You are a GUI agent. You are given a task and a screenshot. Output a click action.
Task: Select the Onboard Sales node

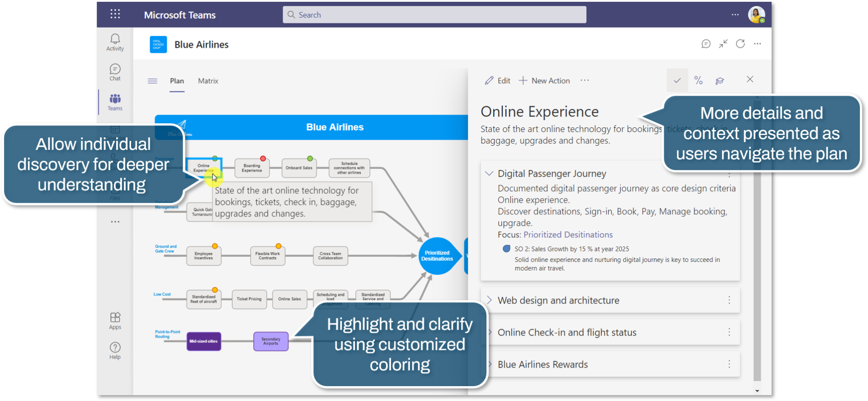[x=299, y=168]
